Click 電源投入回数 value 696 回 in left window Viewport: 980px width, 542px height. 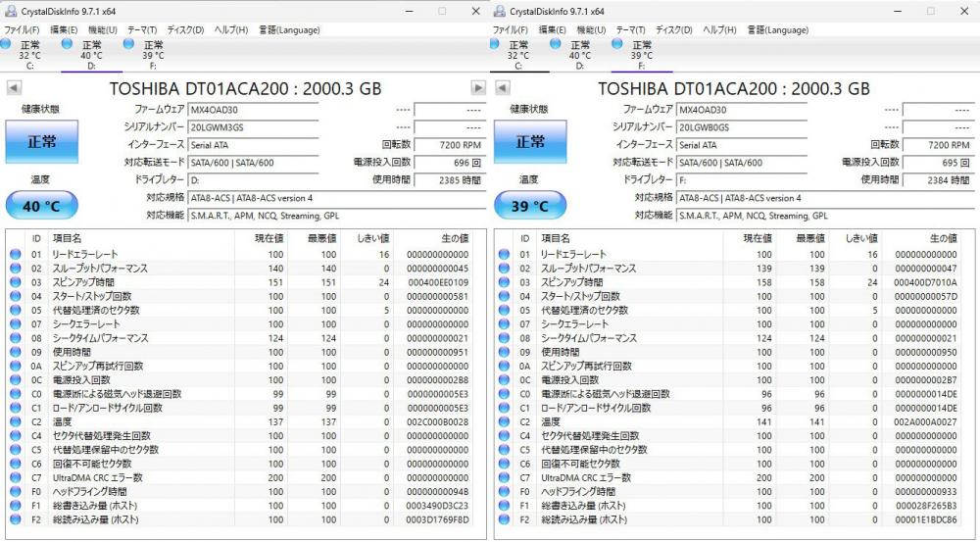click(x=450, y=163)
